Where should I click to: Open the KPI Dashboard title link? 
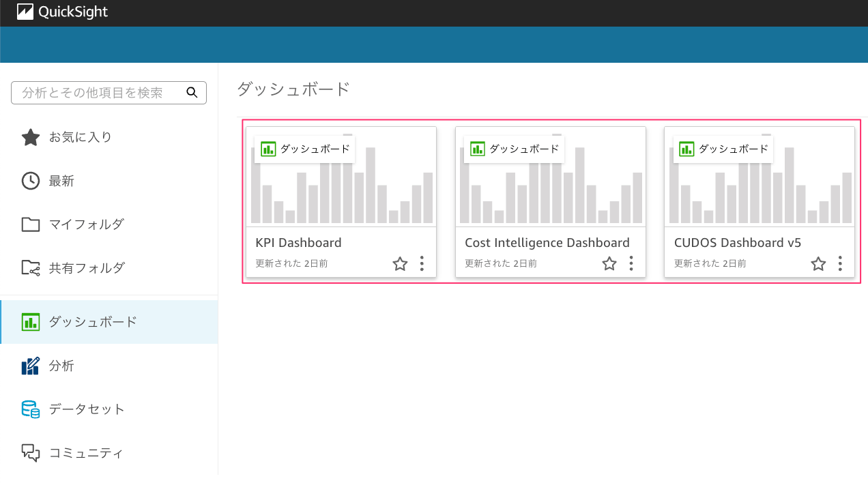point(298,243)
